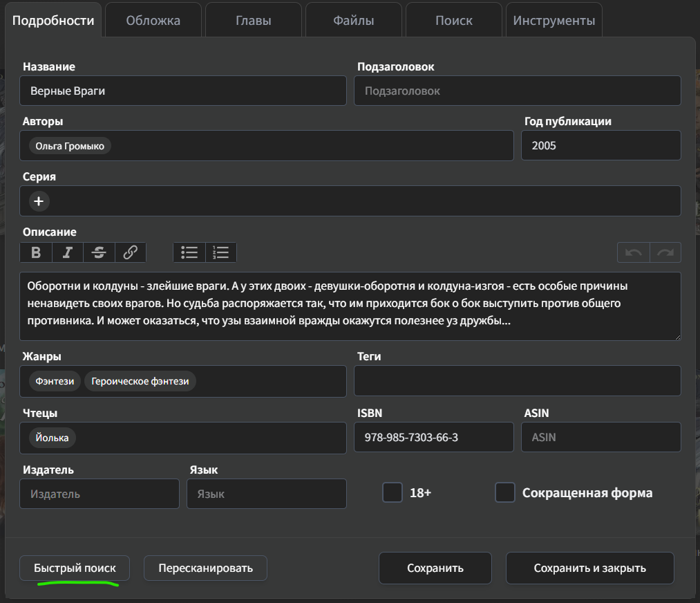Enable the 18+ checkbox
Image resolution: width=700 pixels, height=603 pixels.
click(x=392, y=493)
